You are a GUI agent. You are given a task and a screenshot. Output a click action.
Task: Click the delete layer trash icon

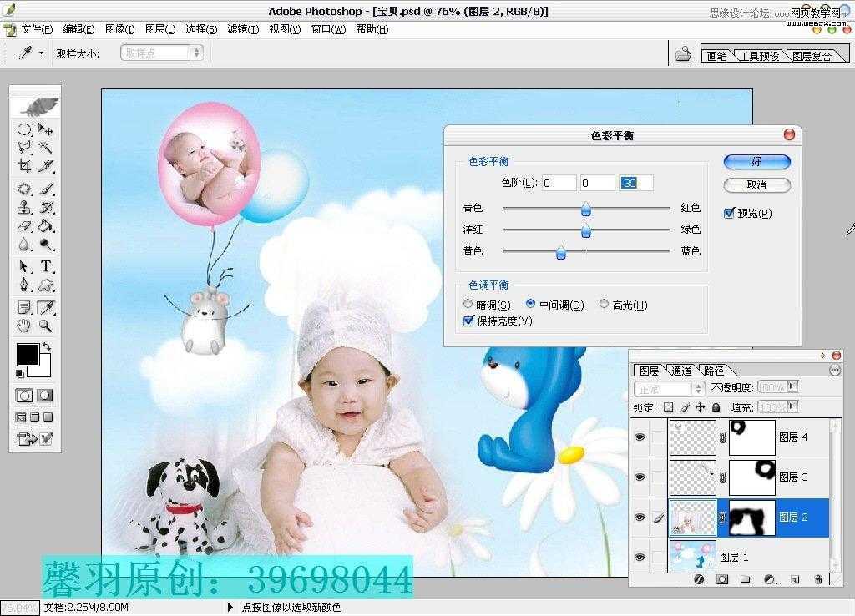[818, 579]
